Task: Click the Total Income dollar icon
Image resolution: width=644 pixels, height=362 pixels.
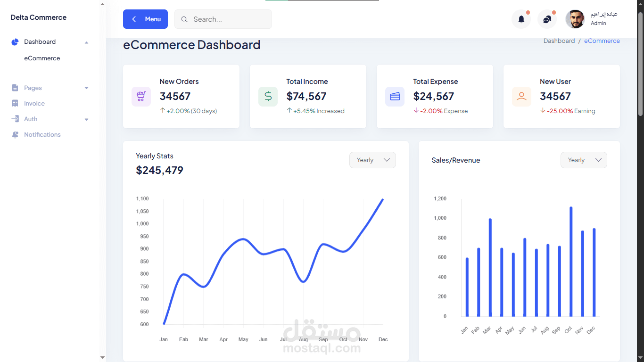Action: (268, 96)
